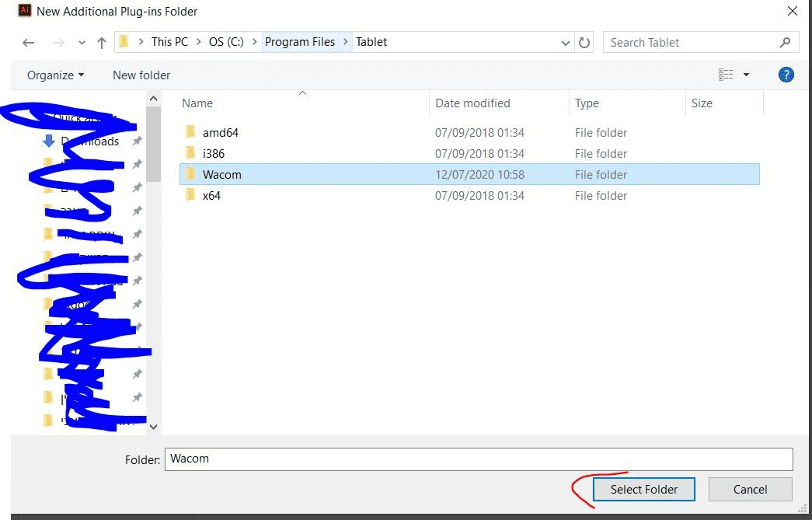The width and height of the screenshot is (812, 520).
Task: Sort by Type column header
Action: pyautogui.click(x=586, y=103)
